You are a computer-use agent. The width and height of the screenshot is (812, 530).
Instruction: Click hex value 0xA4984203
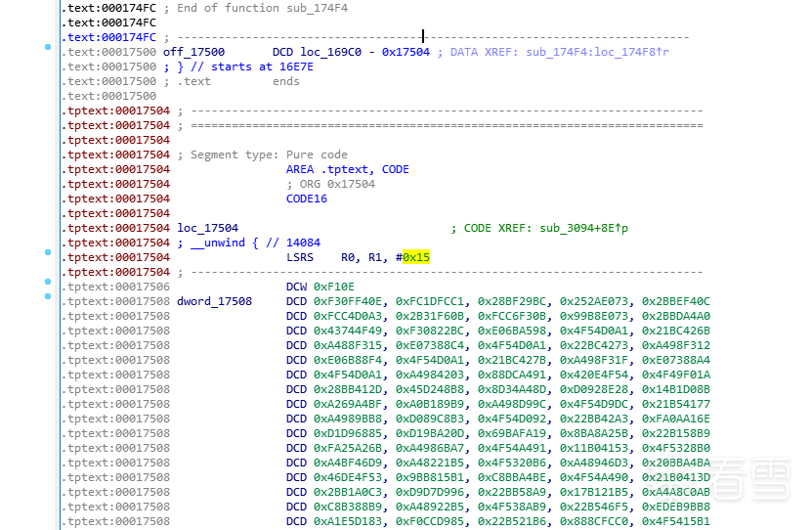(430, 375)
